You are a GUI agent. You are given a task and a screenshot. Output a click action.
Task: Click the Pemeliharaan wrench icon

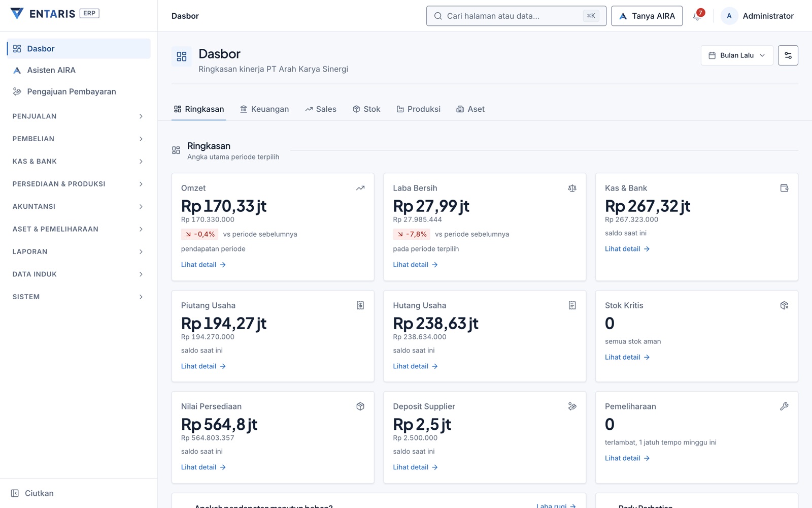(x=784, y=406)
